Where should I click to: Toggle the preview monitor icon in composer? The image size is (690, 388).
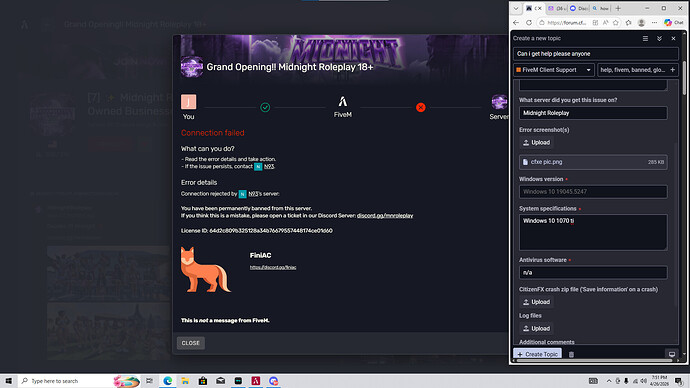[672, 354]
